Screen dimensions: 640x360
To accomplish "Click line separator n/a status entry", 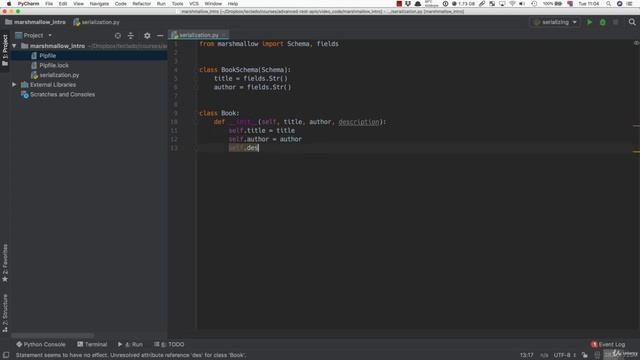I will tap(544, 355).
